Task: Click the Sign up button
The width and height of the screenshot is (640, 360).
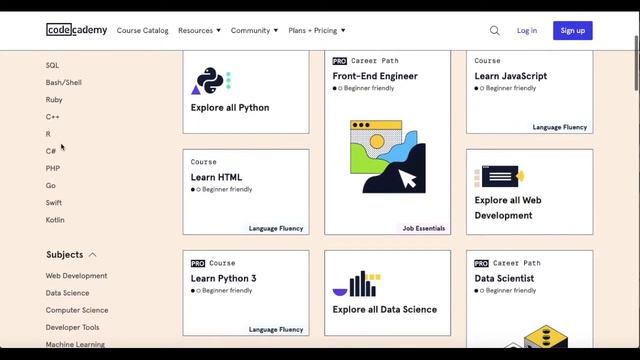Action: coord(573,31)
